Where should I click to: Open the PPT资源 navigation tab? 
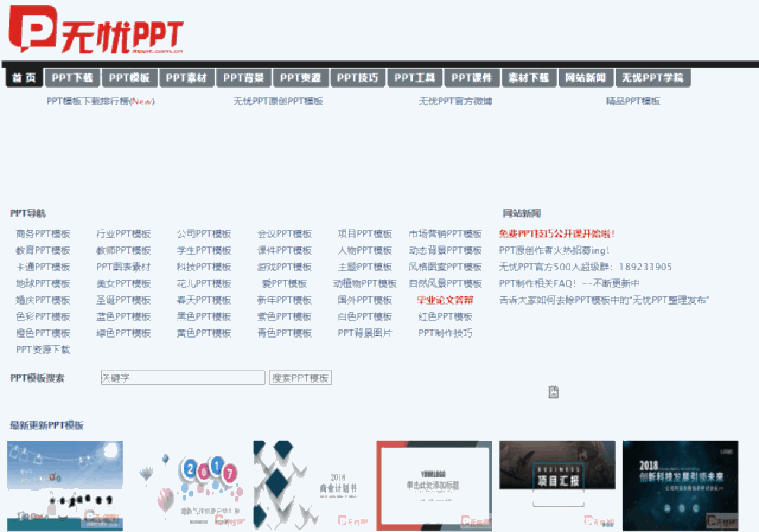point(301,78)
